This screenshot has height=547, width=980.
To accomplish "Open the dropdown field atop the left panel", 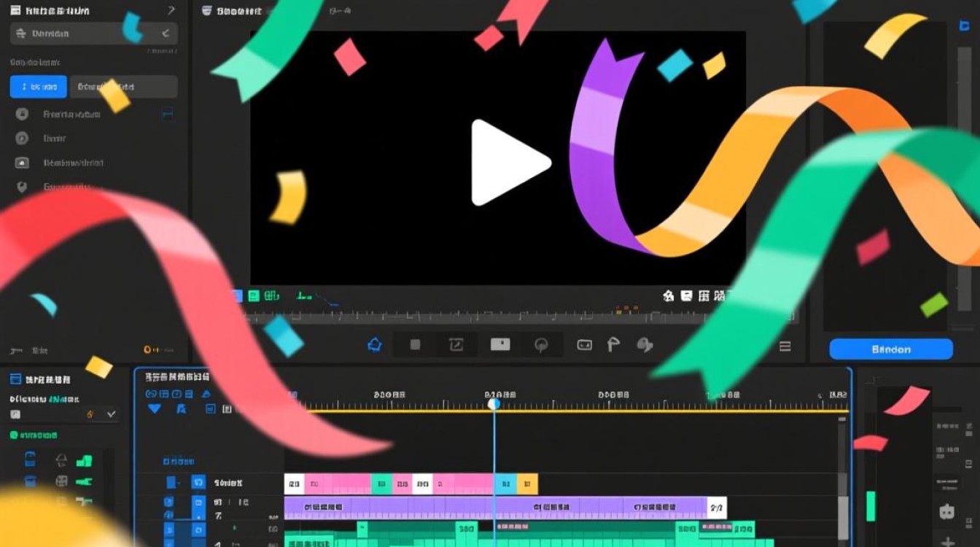I will click(93, 34).
